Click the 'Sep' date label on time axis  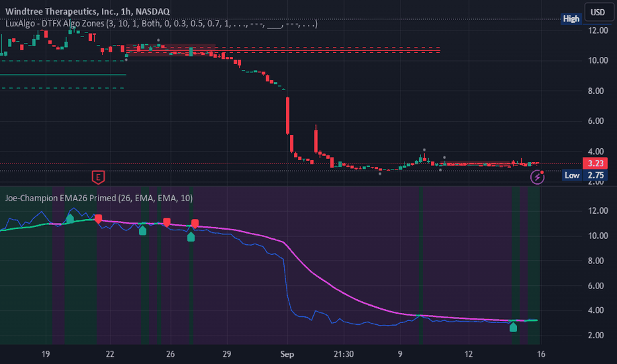[287, 354]
